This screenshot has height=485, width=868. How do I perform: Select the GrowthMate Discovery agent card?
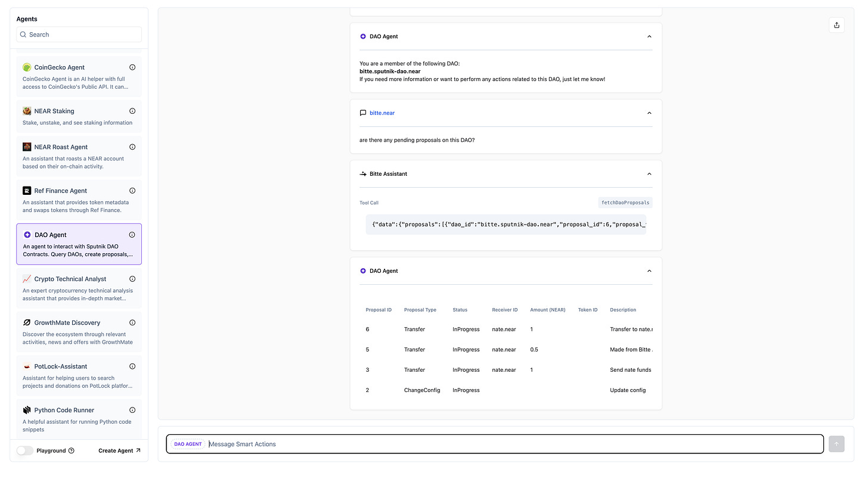click(79, 332)
